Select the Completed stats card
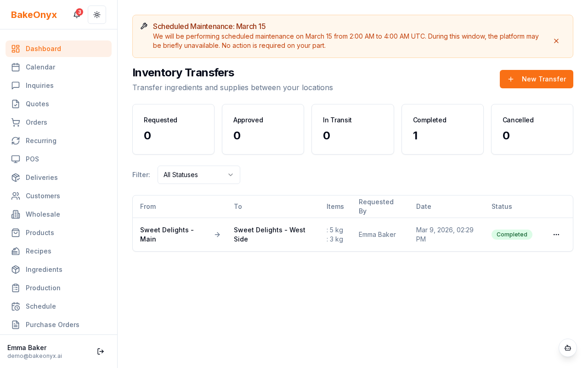The height and width of the screenshot is (368, 588). pyautogui.click(x=442, y=129)
